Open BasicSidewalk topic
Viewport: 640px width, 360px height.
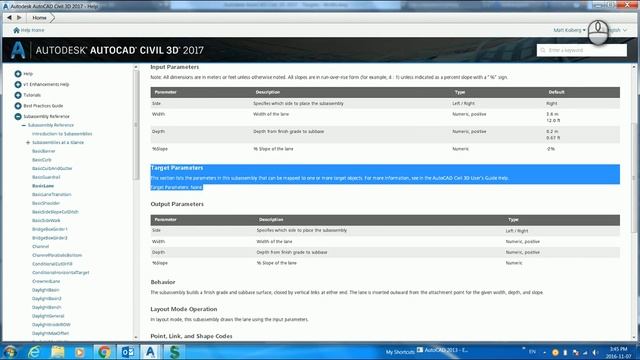(x=46, y=220)
